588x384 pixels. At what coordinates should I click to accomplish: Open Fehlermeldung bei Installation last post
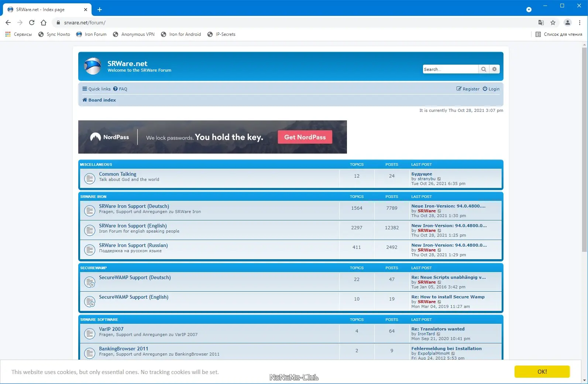pyautogui.click(x=446, y=349)
